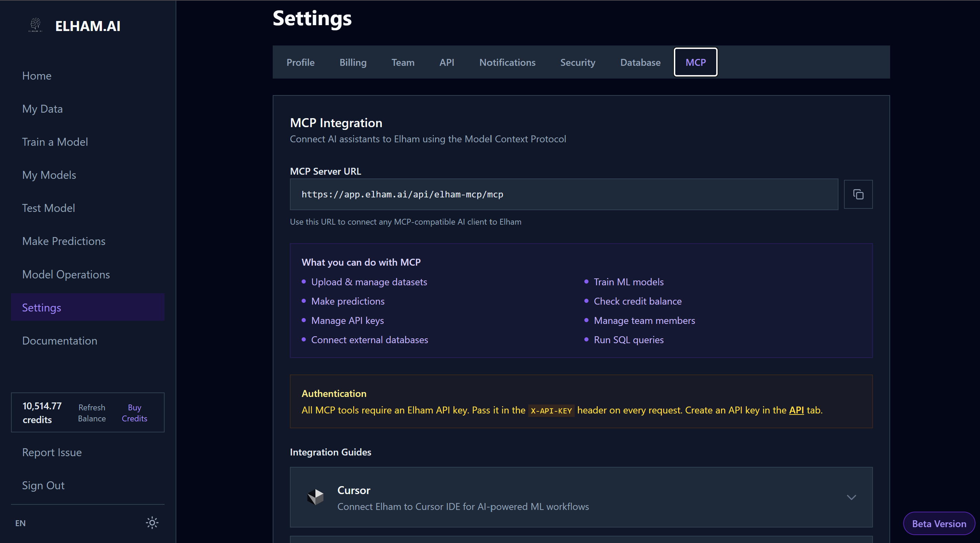
Task: Open Model Operations page
Action: click(x=88, y=275)
